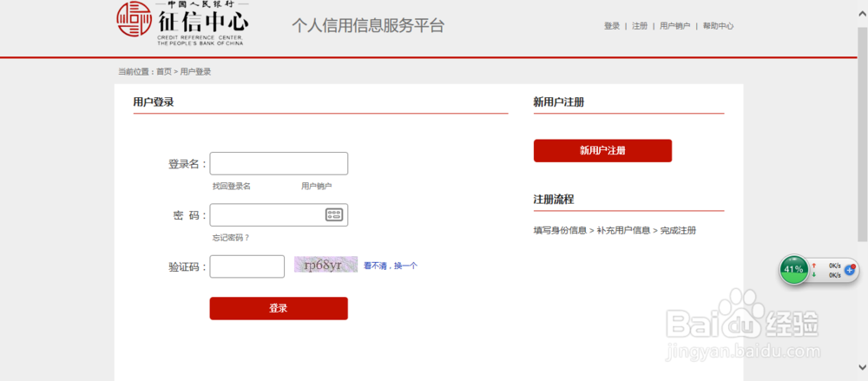Click the vertical scrollbar thumb
The height and width of the screenshot is (381, 868).
point(862,133)
